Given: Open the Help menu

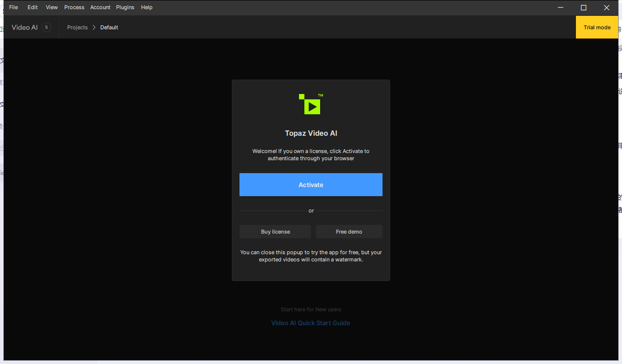Looking at the screenshot, I should (x=147, y=7).
